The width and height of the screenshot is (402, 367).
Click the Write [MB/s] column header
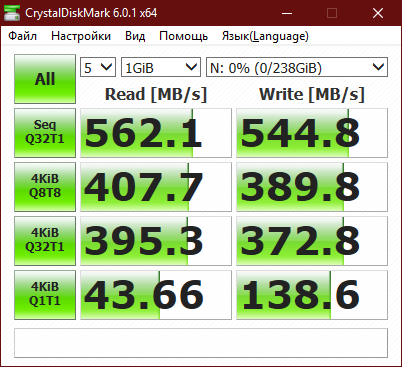click(312, 94)
